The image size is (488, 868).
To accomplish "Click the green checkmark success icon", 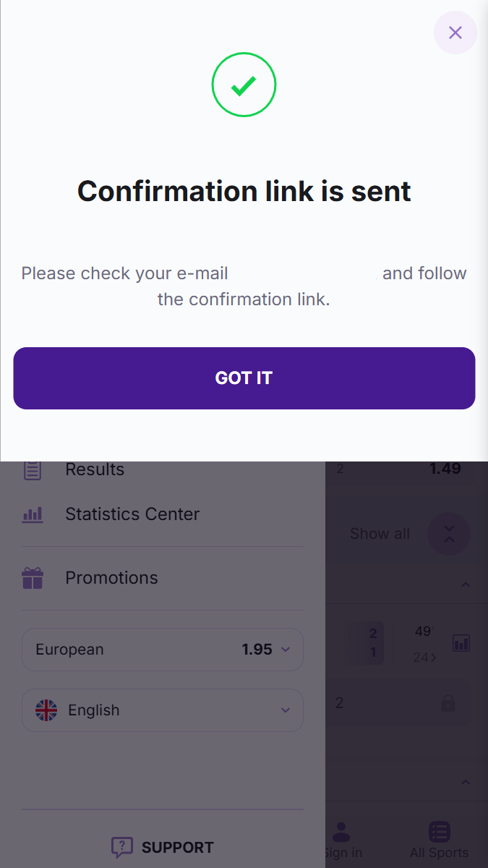I will click(x=244, y=85).
